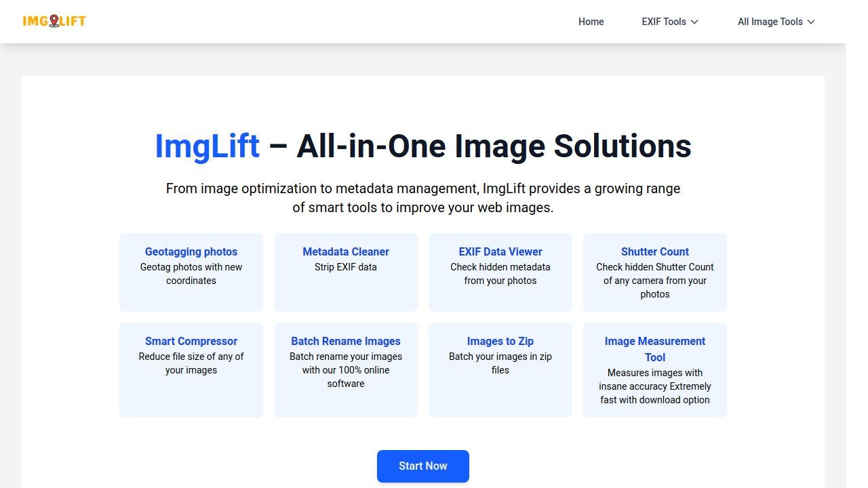Image resolution: width=868 pixels, height=488 pixels.
Task: Click the 'Strip EXIF data' description
Action: [346, 267]
